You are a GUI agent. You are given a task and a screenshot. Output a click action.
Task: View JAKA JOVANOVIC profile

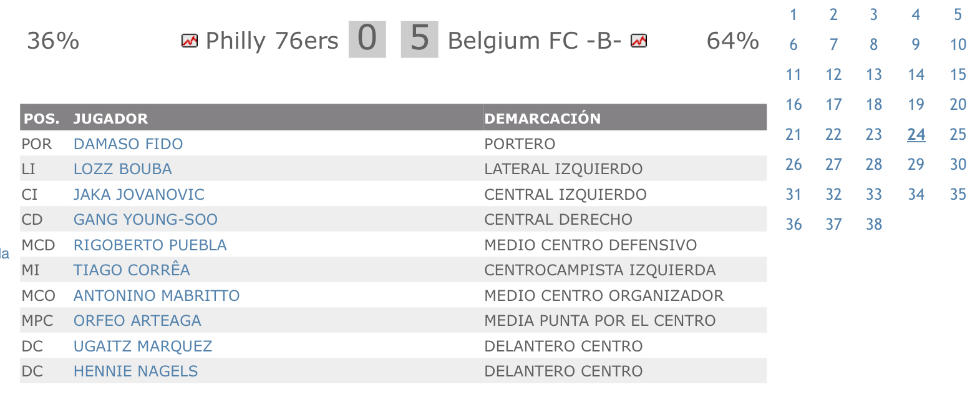pos(138,195)
